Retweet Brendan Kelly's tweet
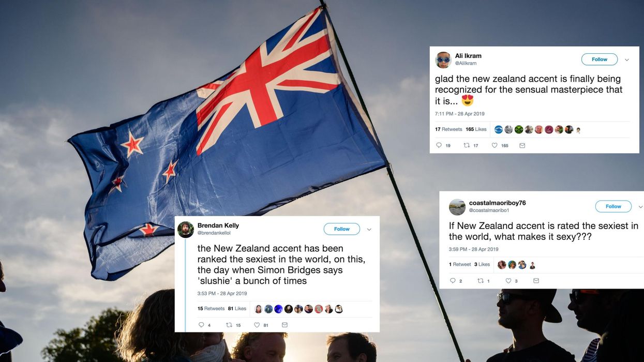 pyautogui.click(x=229, y=325)
